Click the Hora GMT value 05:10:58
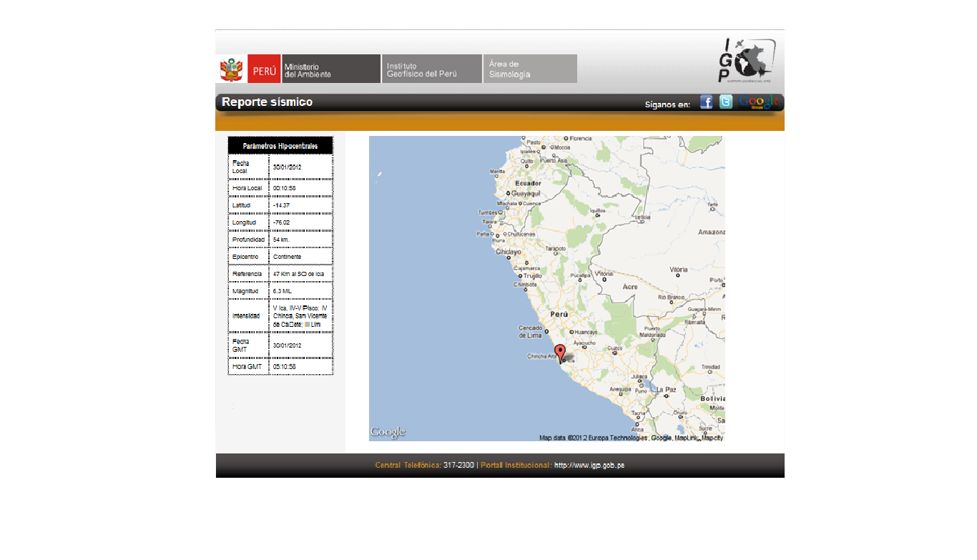 pos(284,366)
